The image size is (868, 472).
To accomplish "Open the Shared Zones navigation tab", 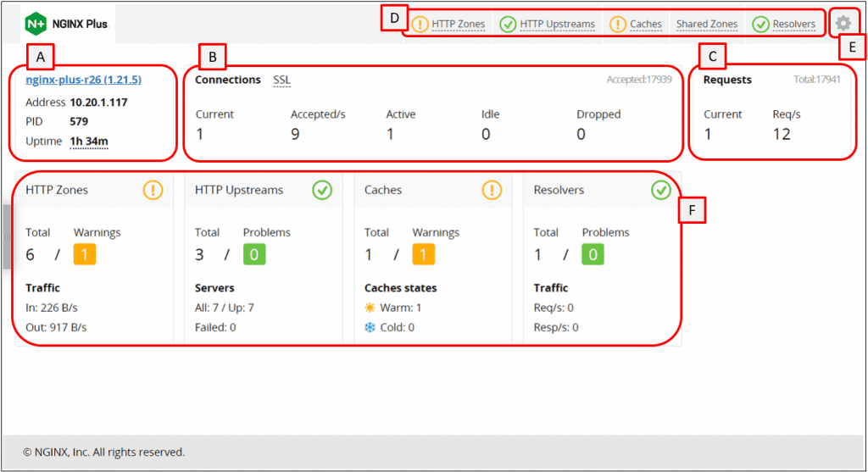I will tap(706, 24).
